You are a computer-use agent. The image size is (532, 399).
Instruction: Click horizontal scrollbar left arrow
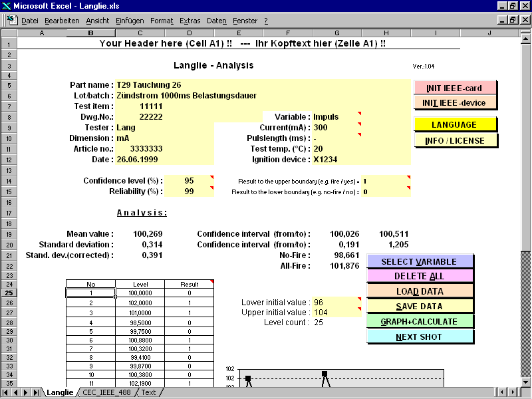(502, 392)
